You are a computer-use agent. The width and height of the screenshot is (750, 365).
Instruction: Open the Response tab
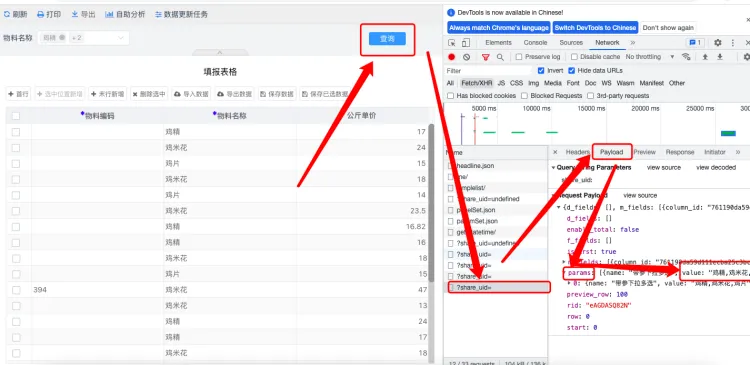pyautogui.click(x=680, y=152)
